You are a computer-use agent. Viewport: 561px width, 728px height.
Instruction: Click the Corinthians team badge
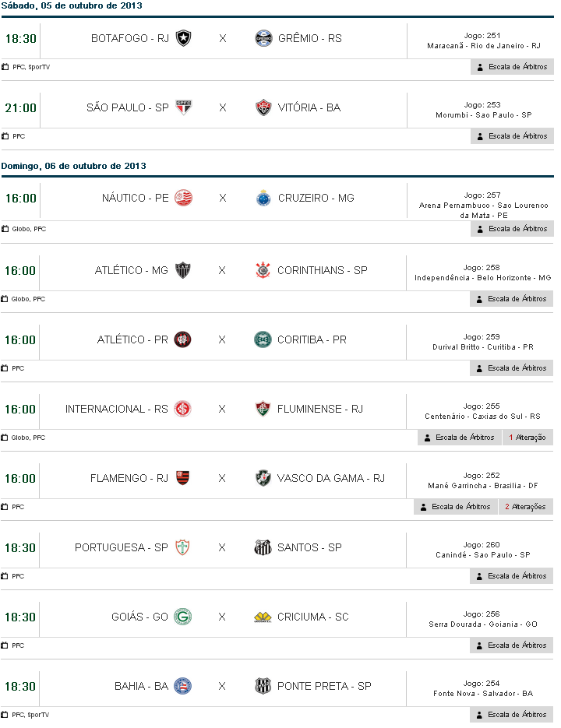(263, 270)
